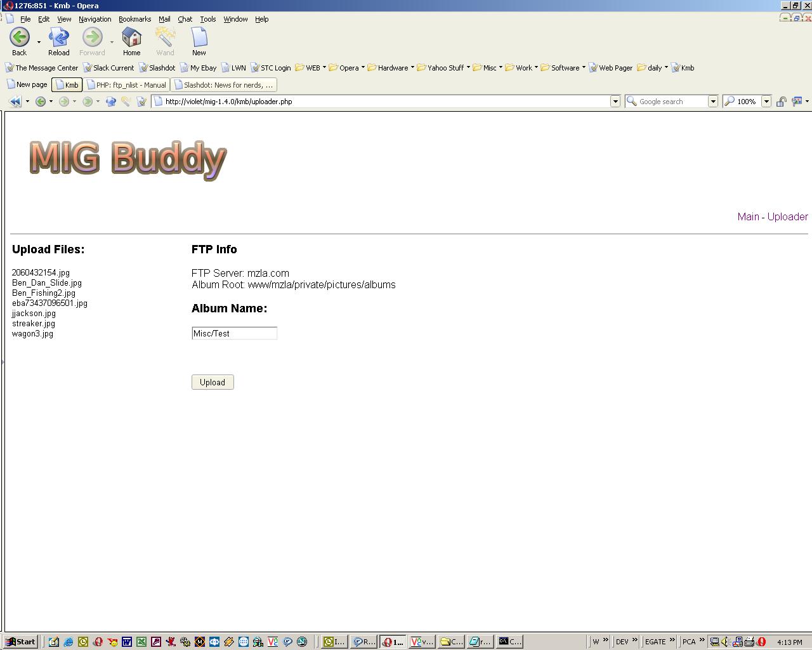Open the zoom level dropdown

coord(766,102)
